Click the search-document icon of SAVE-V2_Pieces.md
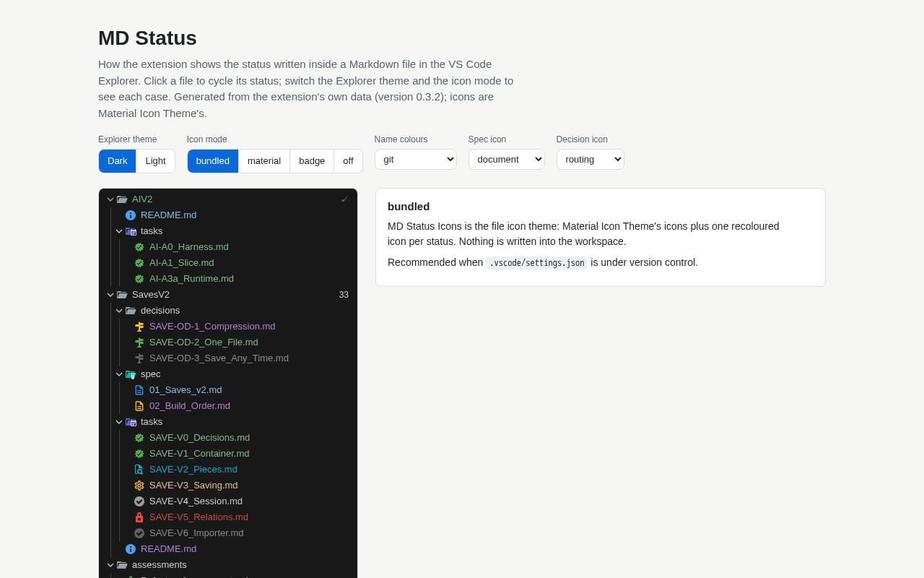Screen dimensions: 924x578 point(139,470)
